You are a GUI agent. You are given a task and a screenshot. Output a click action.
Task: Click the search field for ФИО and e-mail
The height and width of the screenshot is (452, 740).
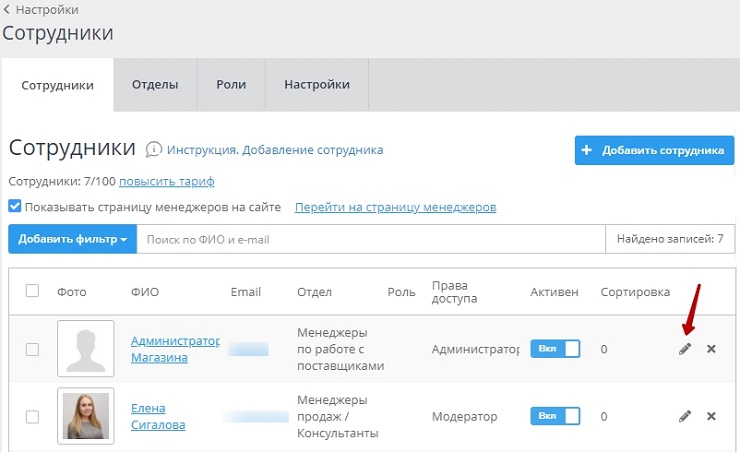click(x=370, y=239)
